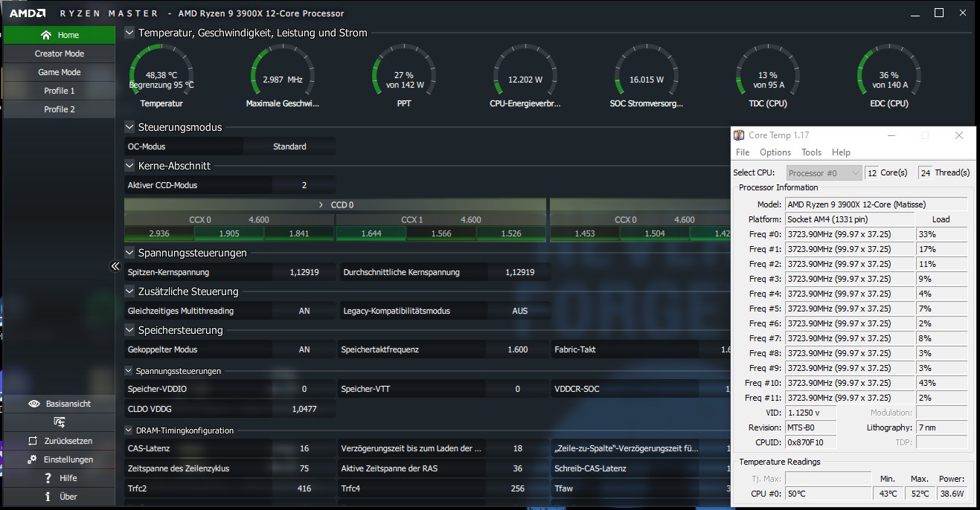Open the Select CPU dropdown in Core Temp

[824, 172]
